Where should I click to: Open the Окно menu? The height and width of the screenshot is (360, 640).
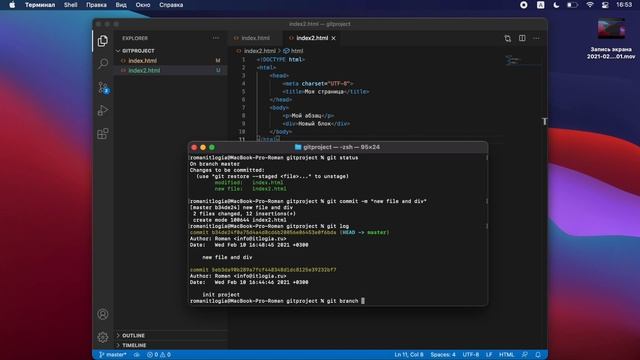(x=143, y=5)
